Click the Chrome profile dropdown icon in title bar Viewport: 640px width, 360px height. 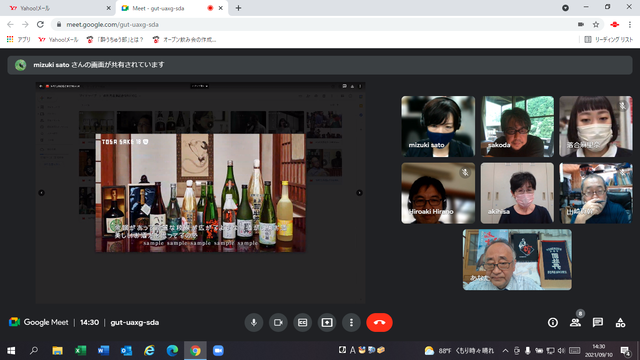(x=565, y=8)
